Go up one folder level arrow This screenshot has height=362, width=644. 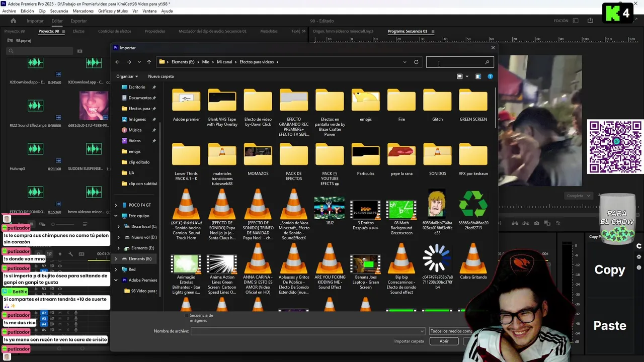click(149, 62)
